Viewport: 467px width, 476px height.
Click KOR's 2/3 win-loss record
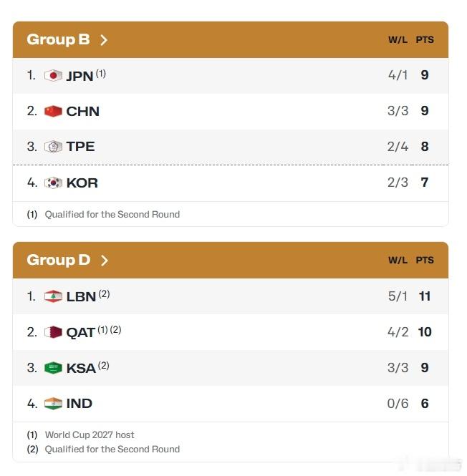pyautogui.click(x=398, y=183)
